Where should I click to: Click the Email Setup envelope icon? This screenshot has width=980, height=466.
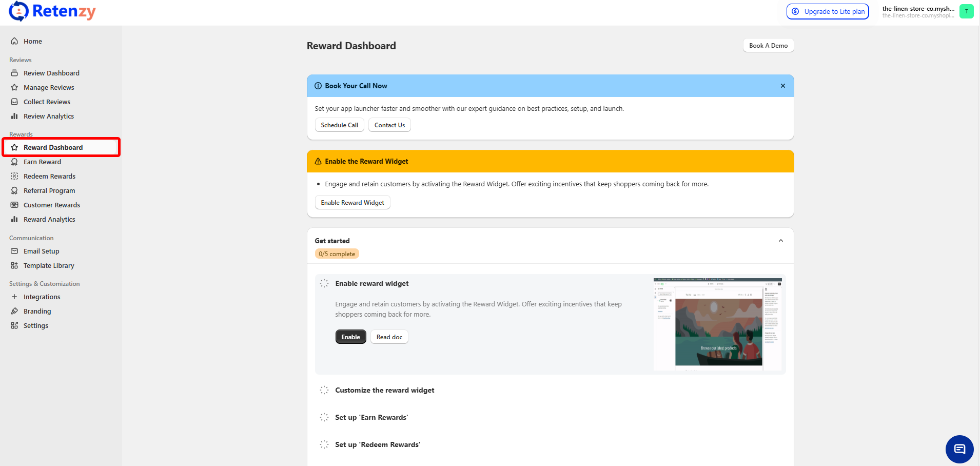coord(14,251)
